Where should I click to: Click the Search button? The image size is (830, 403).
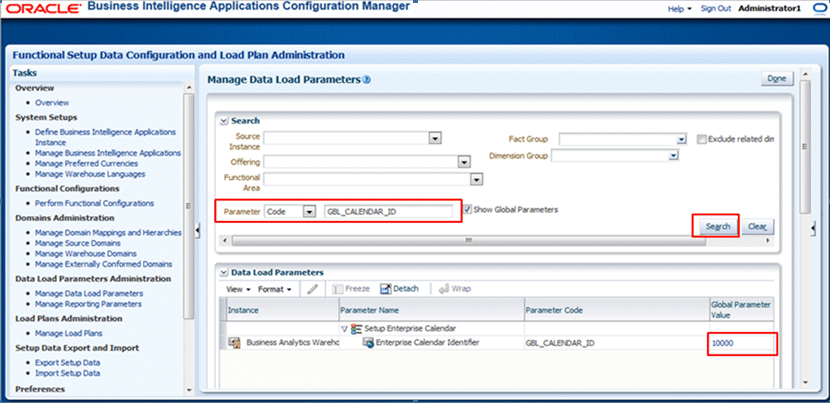[718, 227]
